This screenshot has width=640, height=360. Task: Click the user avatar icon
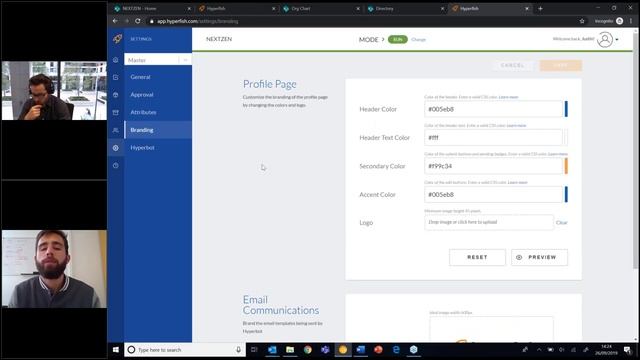[x=605, y=40]
